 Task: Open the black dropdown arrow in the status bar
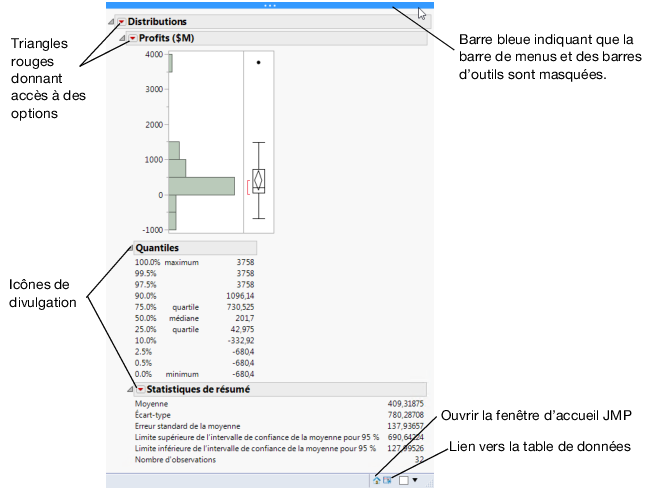point(415,480)
